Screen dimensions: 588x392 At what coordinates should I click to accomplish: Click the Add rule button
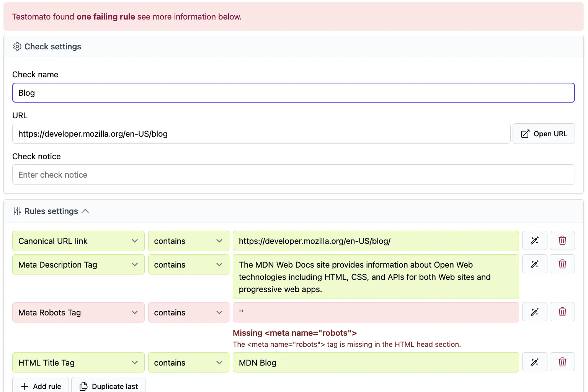40,386
